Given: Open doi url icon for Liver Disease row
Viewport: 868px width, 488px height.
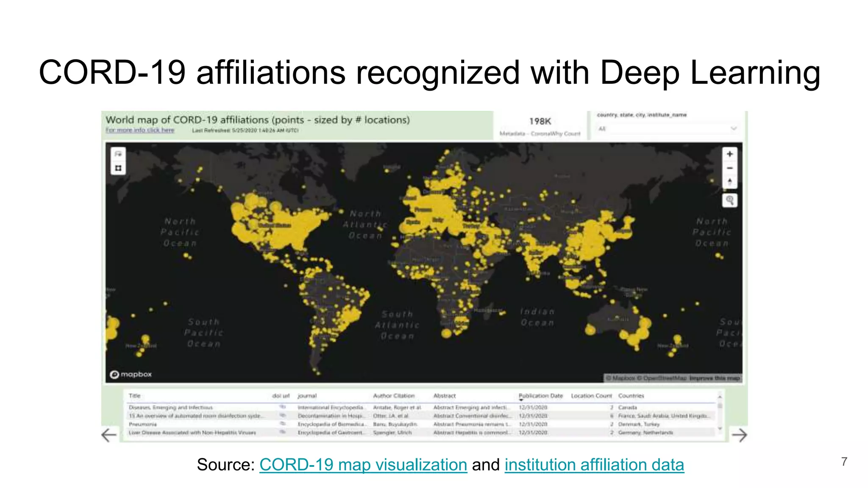Looking at the screenshot, I should click(282, 433).
